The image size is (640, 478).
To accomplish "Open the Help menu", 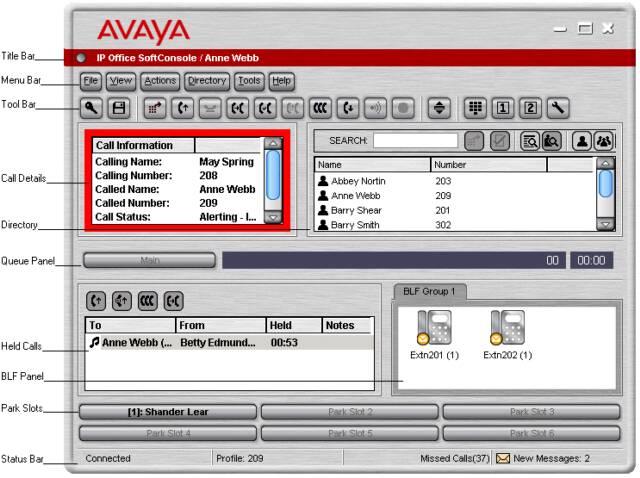I will pos(281,81).
